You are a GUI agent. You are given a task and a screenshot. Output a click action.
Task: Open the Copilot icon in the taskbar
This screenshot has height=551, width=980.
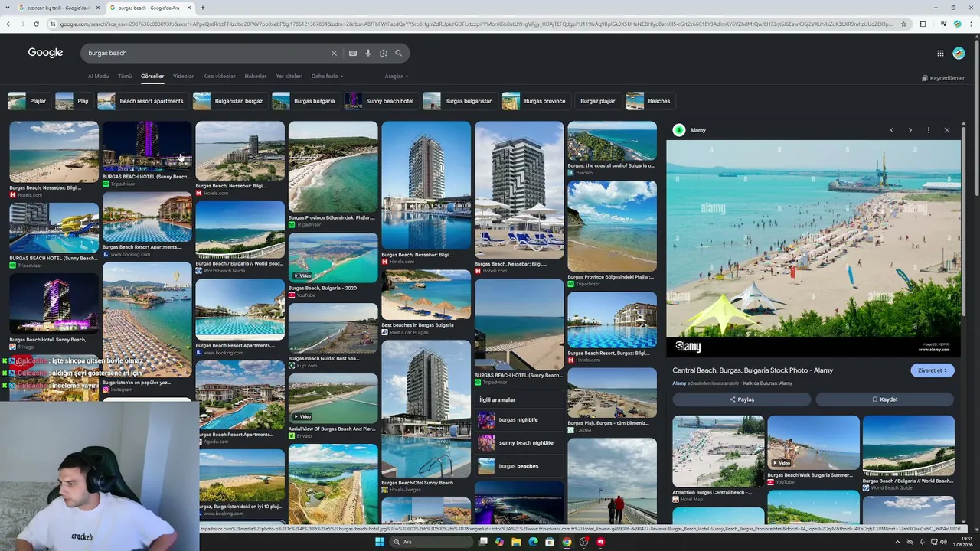click(499, 542)
